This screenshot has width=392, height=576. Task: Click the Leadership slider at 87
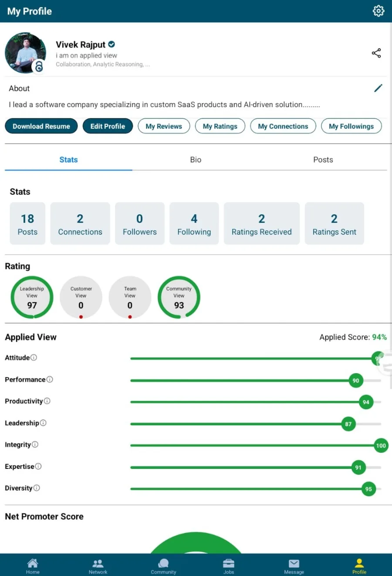(x=348, y=424)
